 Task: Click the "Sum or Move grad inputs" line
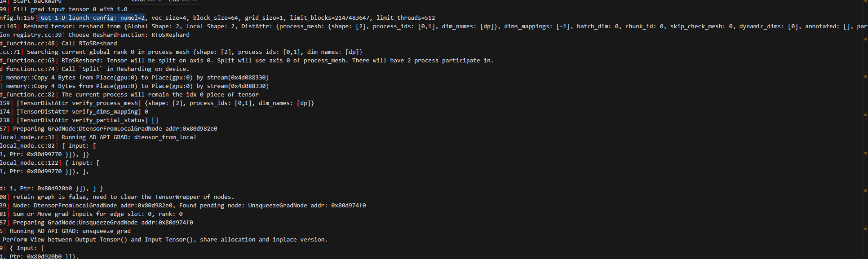tap(98, 214)
